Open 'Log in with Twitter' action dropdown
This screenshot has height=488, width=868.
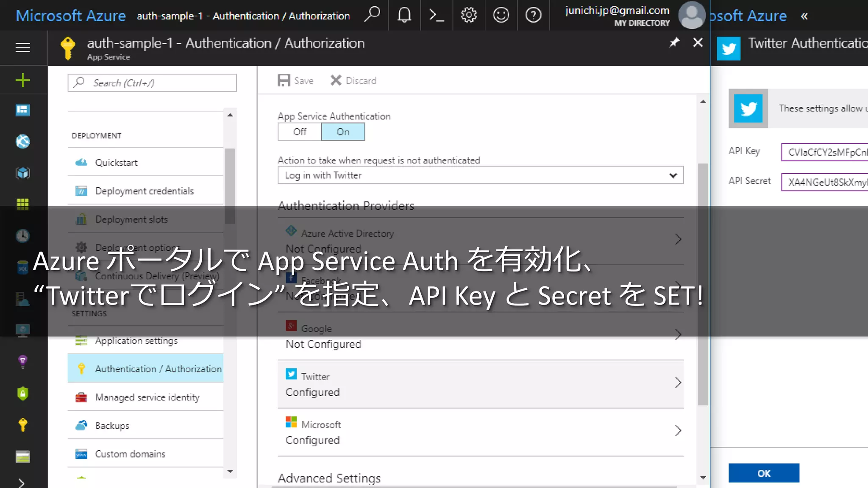coord(480,175)
